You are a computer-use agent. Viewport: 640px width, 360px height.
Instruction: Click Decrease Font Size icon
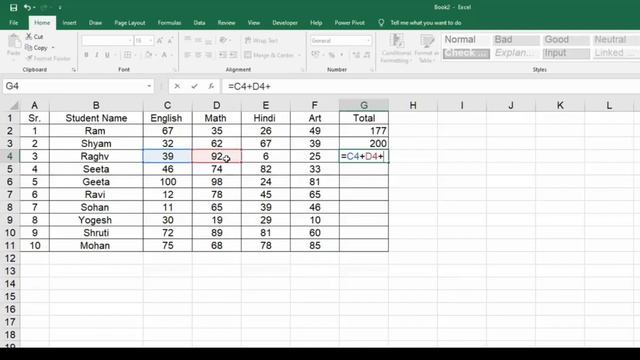click(x=170, y=40)
